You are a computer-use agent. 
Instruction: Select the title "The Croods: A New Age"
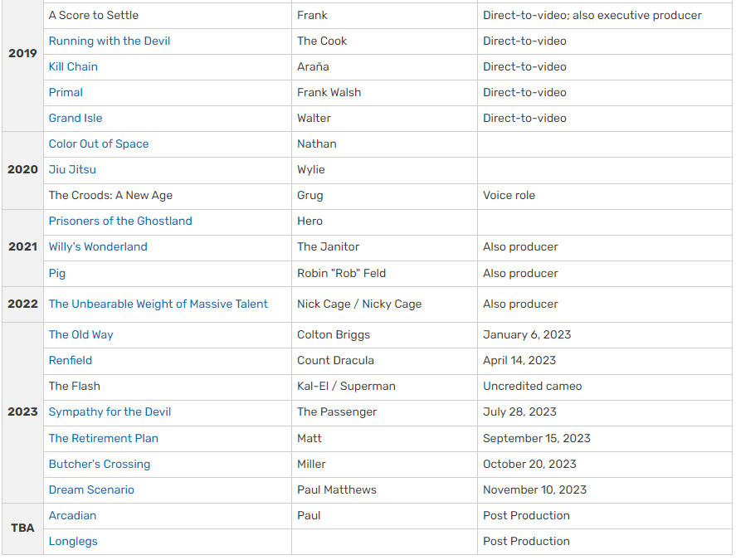[111, 196]
